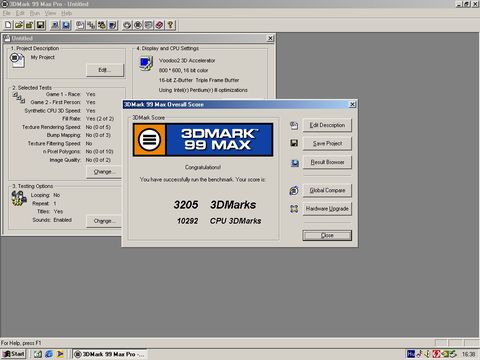Image resolution: width=480 pixels, height=360 pixels.
Task: Click the Open folder toolbar icon
Action: click(x=19, y=25)
